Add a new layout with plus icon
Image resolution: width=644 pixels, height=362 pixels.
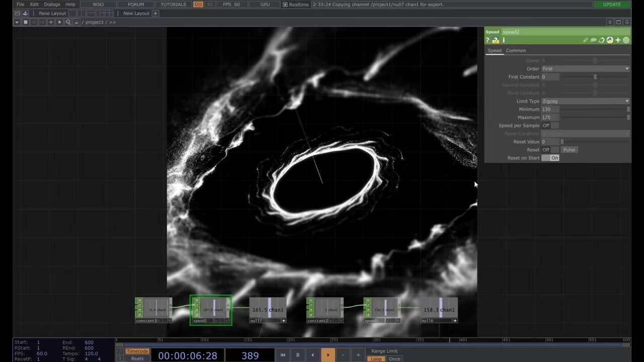coord(155,13)
